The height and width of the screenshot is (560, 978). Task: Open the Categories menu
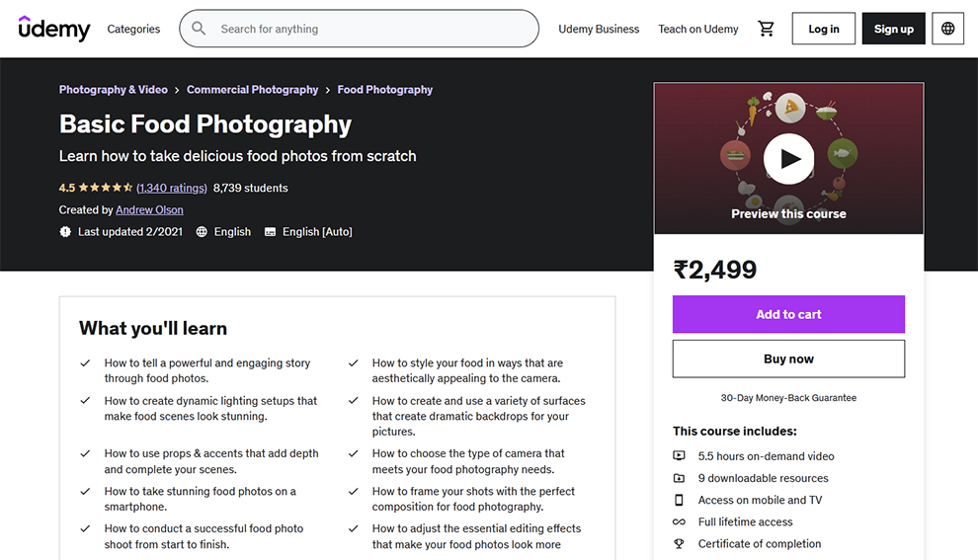click(133, 29)
